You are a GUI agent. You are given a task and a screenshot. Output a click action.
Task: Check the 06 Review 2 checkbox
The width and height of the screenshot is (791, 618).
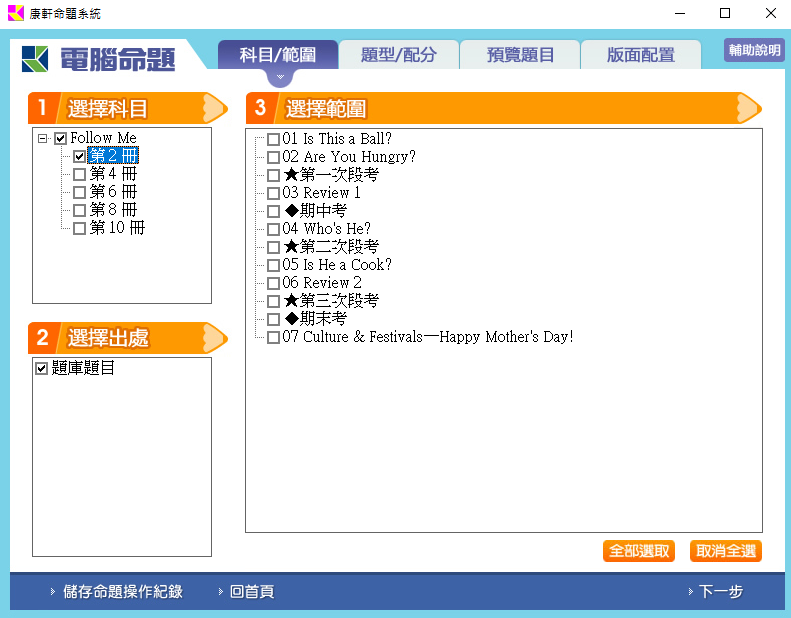coord(273,283)
